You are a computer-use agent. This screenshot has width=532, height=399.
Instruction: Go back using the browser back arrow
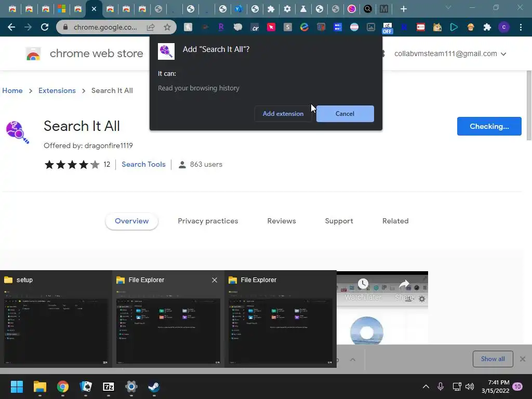11,27
